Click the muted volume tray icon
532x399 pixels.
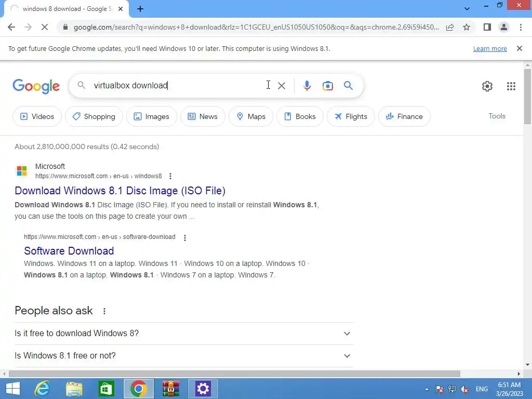point(464,389)
